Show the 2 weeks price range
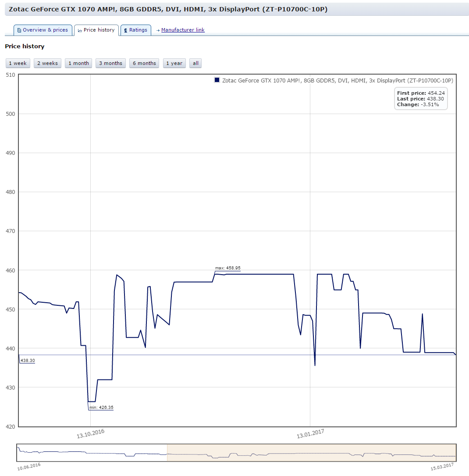Viewport: 469px width, 476px height. click(48, 63)
